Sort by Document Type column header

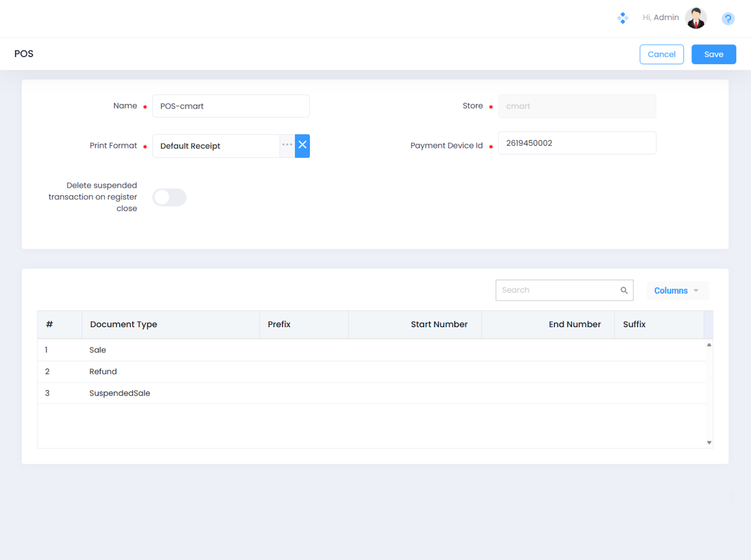click(123, 325)
